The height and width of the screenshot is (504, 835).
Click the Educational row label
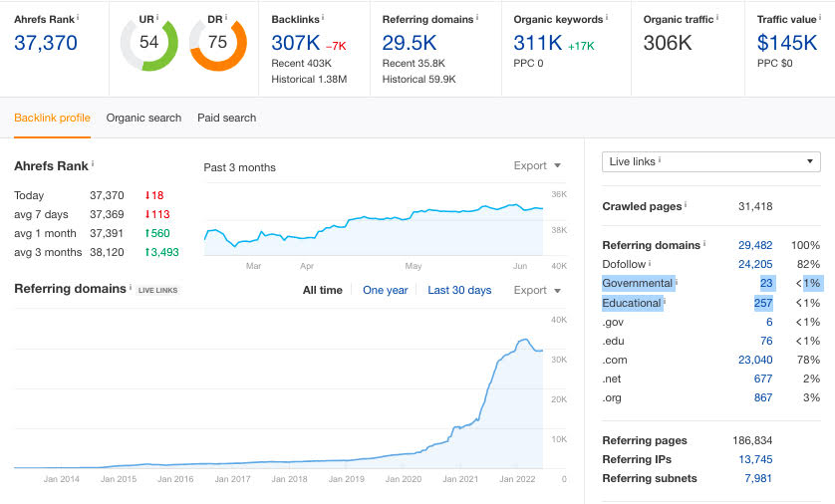632,303
